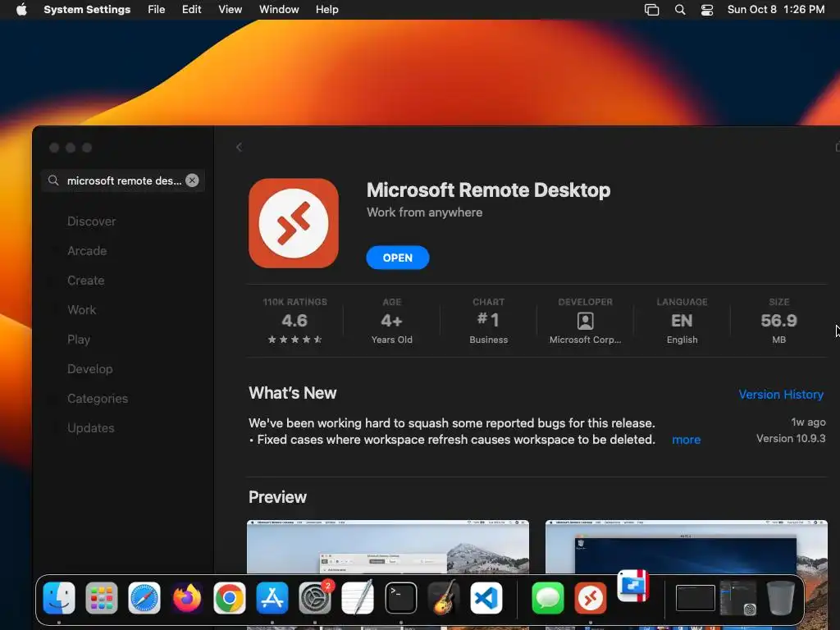Click the search magnifier in the App Store sidebar
The width and height of the screenshot is (840, 630).
pyautogui.click(x=53, y=180)
